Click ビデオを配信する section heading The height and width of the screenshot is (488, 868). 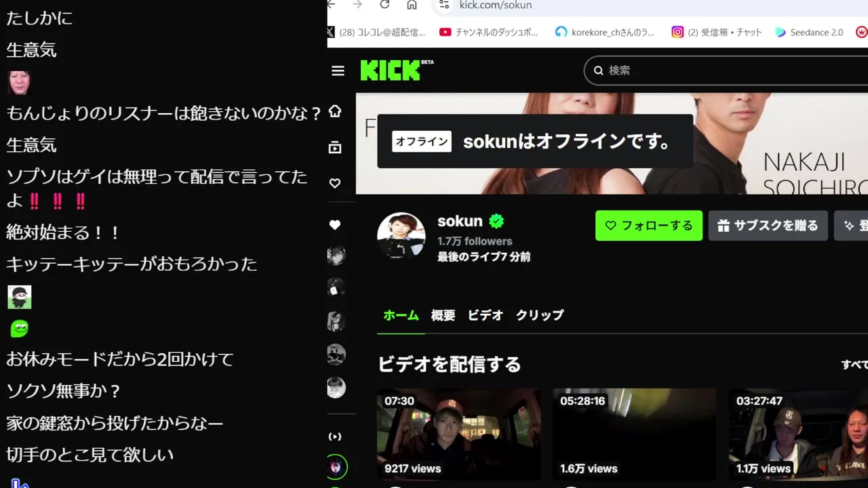point(449,365)
